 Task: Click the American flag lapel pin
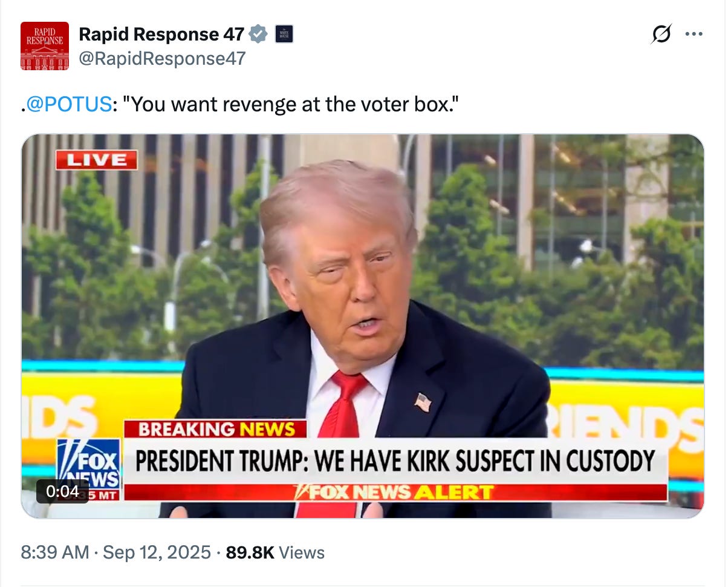pos(423,402)
